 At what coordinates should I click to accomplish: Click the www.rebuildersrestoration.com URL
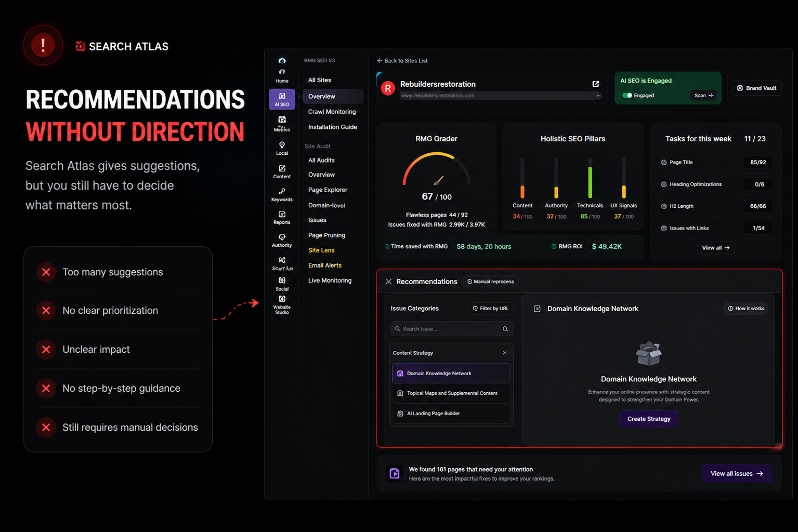coord(437,96)
